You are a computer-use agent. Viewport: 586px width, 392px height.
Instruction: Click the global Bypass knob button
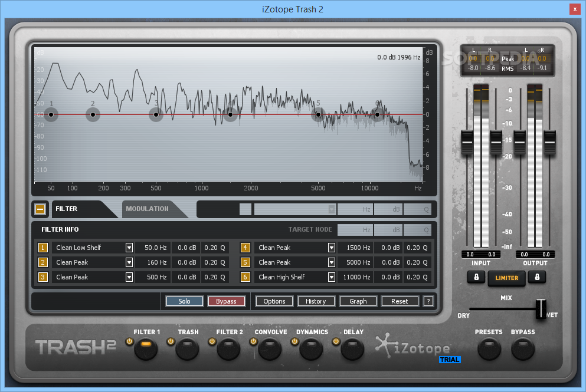point(523,349)
